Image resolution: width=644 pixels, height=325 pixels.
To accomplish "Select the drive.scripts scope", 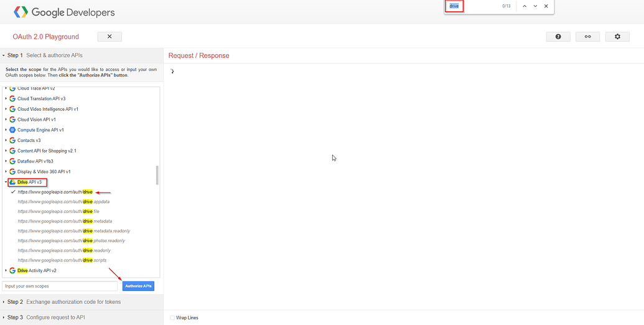I will coord(62,260).
